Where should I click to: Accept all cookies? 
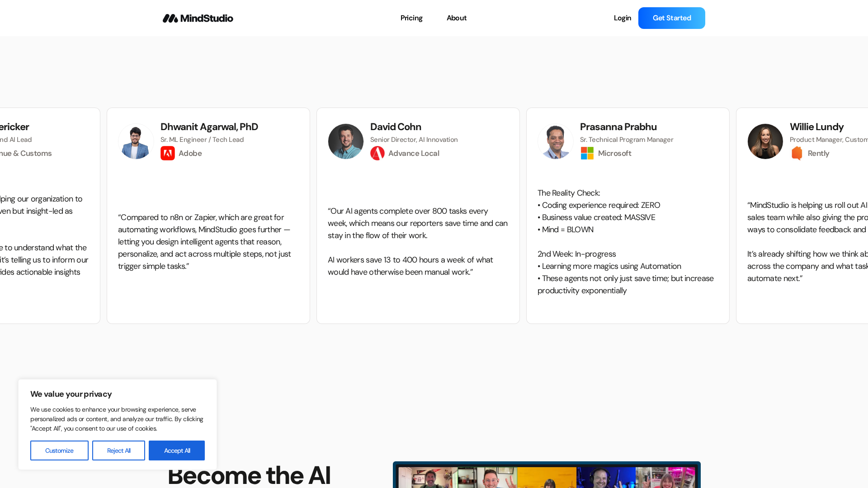tap(177, 450)
